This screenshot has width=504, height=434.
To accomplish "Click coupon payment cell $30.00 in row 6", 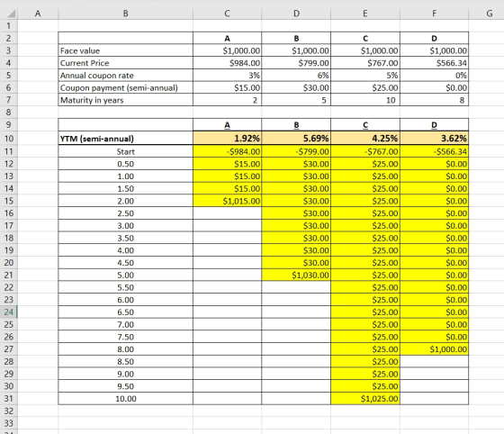I will tap(296, 87).
